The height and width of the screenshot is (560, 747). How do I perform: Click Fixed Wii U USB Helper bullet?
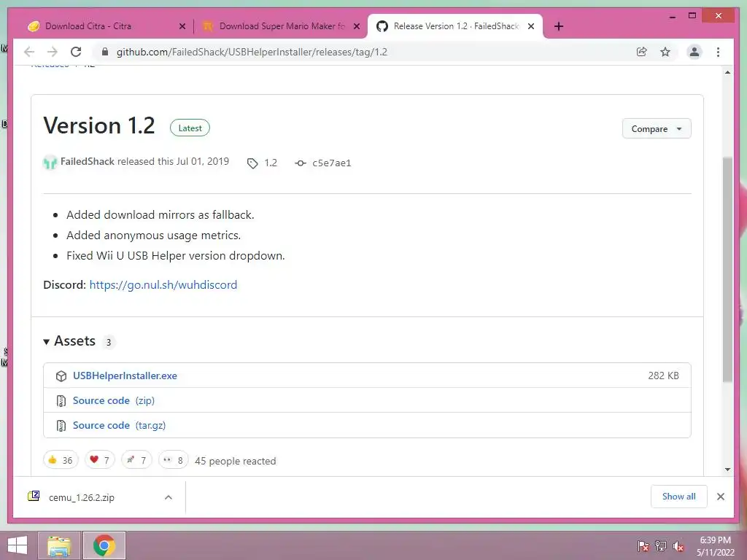pos(175,256)
